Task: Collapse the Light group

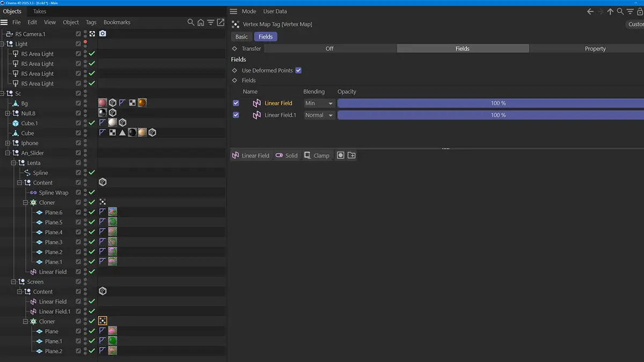Action: 2,44
